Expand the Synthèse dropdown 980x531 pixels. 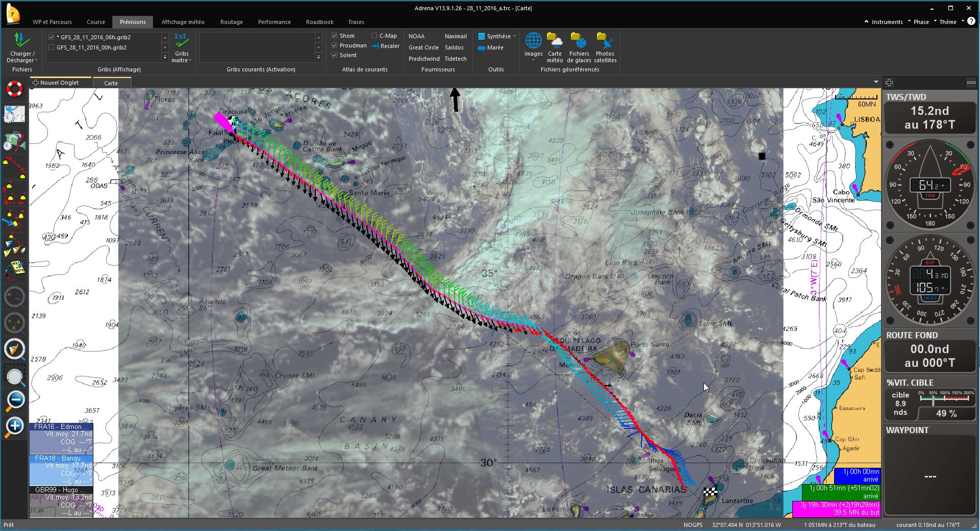[x=514, y=36]
